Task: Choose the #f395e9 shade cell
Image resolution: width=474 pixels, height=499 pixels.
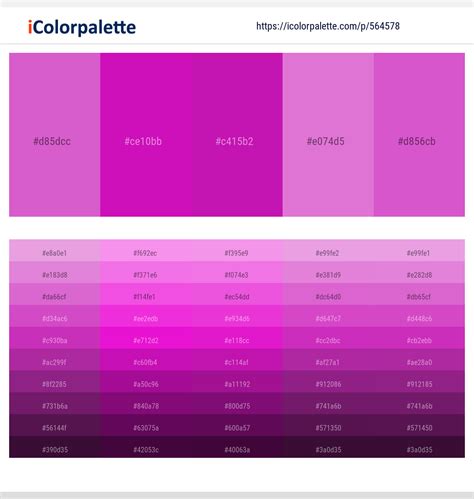Action: [x=237, y=250]
